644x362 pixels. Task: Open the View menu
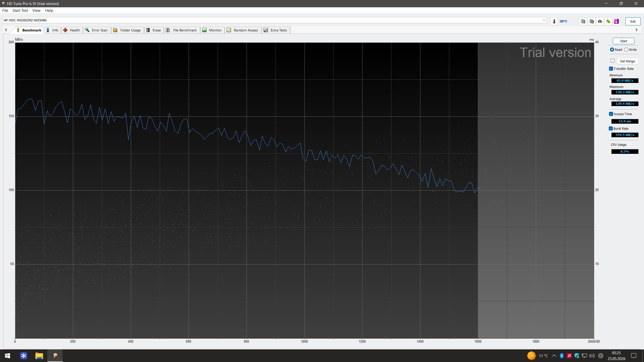36,11
